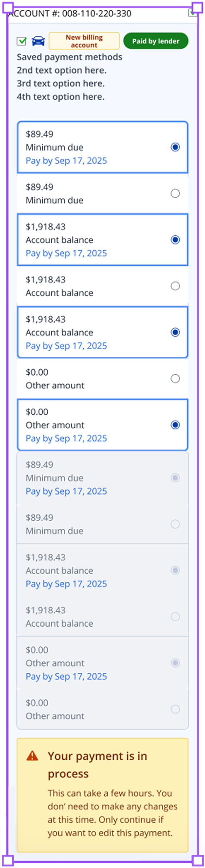The height and width of the screenshot is (868, 205).
Task: Select the enabled $0.00 Other amount radio with pay-by date
Action: 175,425
